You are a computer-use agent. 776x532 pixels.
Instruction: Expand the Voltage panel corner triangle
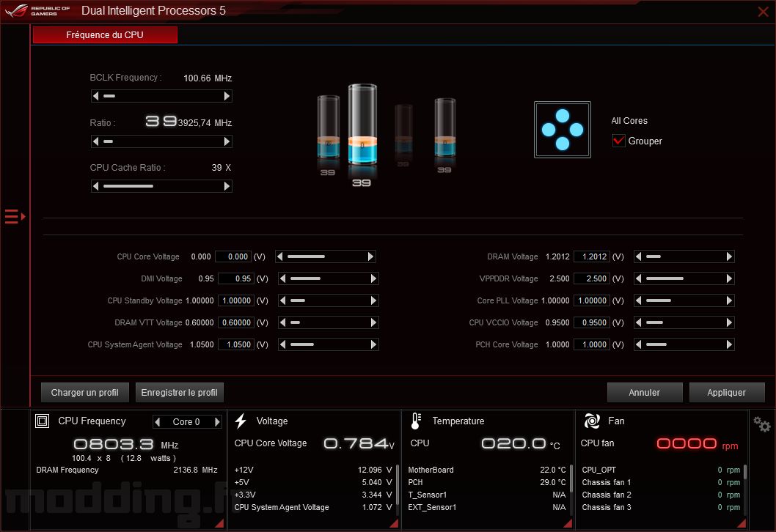(x=394, y=523)
